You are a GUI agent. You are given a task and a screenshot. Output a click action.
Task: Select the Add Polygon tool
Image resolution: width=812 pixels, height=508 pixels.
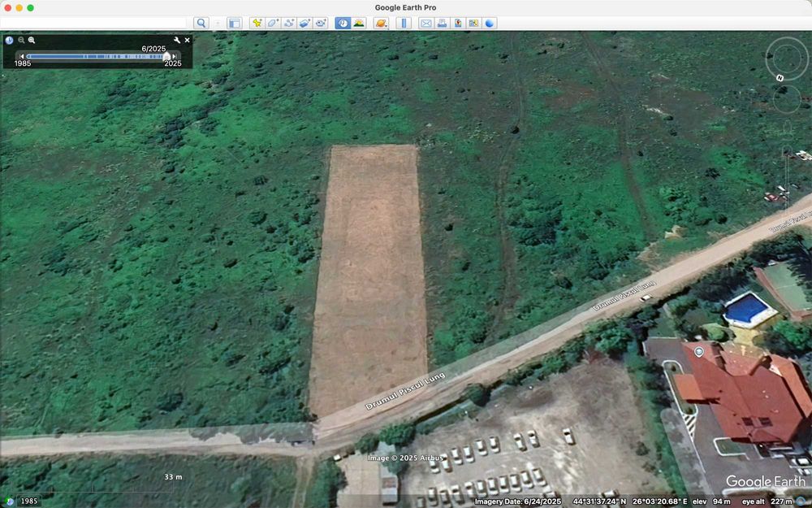(x=273, y=23)
